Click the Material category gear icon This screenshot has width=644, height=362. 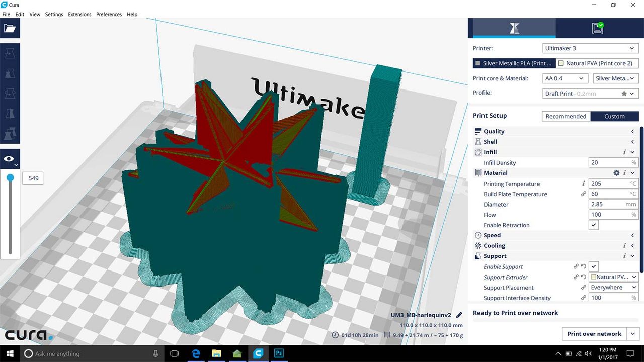616,173
